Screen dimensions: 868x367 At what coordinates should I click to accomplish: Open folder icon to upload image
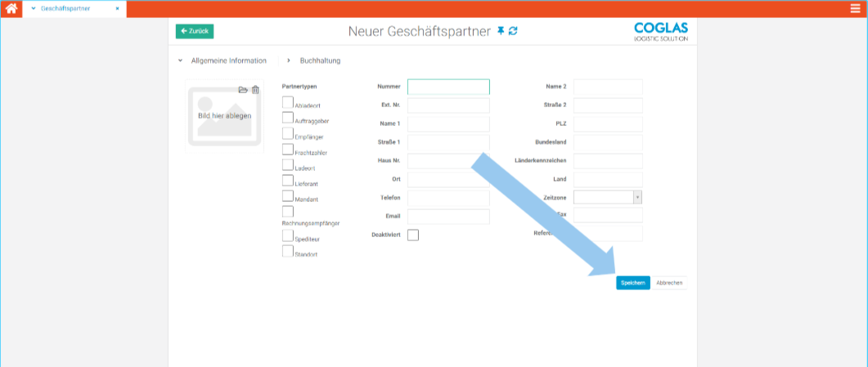[x=243, y=90]
